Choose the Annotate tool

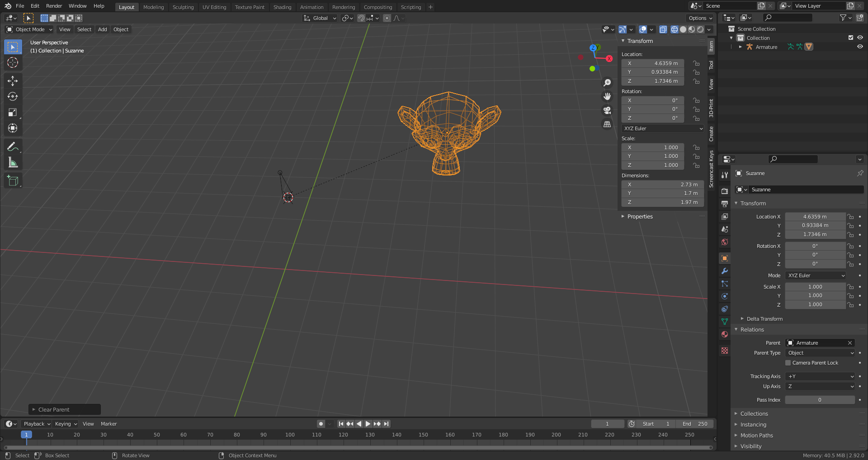[13, 147]
